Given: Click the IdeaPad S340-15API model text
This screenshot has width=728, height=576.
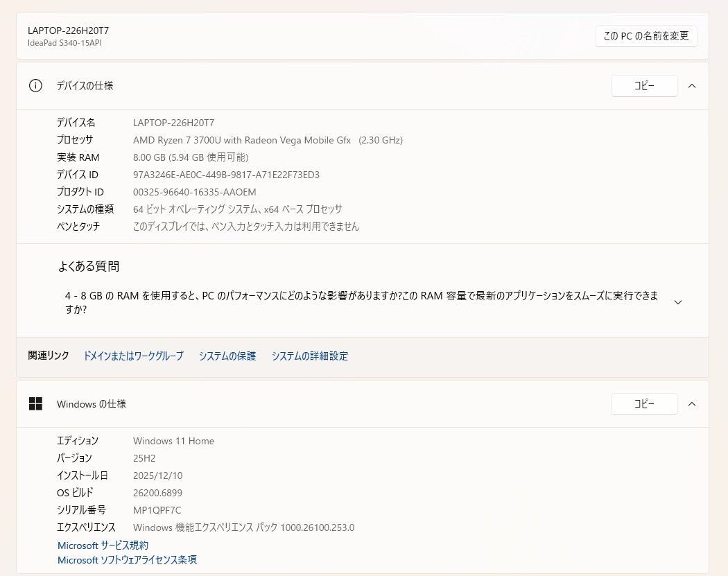Looking at the screenshot, I should click(64, 43).
